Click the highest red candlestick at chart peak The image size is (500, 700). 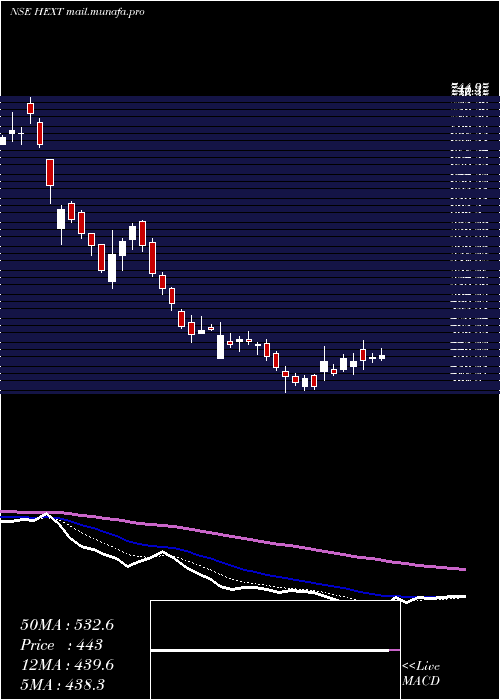pos(30,108)
